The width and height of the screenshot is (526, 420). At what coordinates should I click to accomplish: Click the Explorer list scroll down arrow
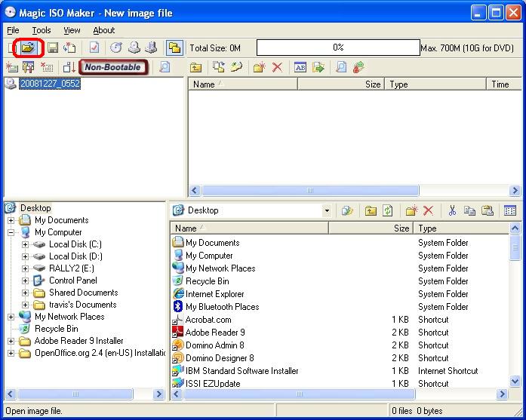(515, 381)
